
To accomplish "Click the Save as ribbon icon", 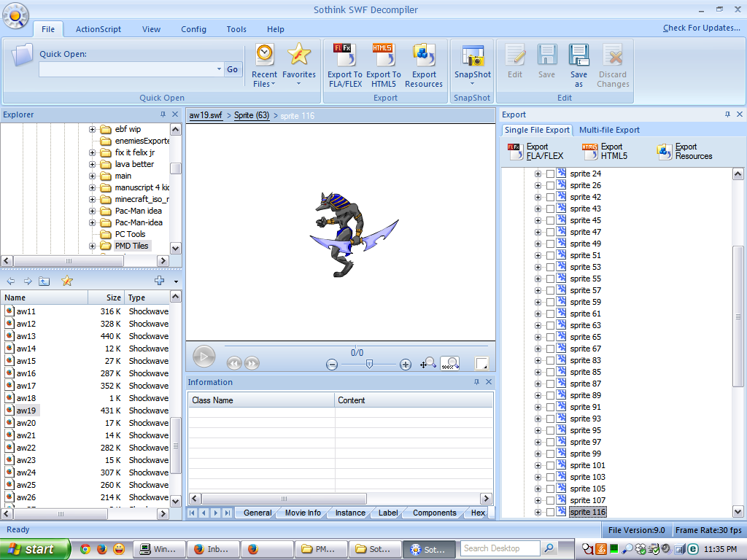I will pyautogui.click(x=578, y=65).
